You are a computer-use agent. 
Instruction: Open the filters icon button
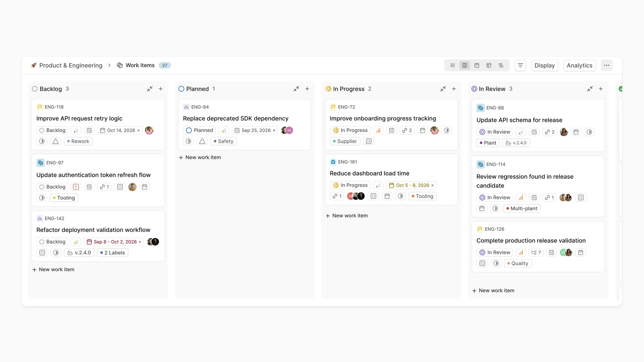(520, 65)
